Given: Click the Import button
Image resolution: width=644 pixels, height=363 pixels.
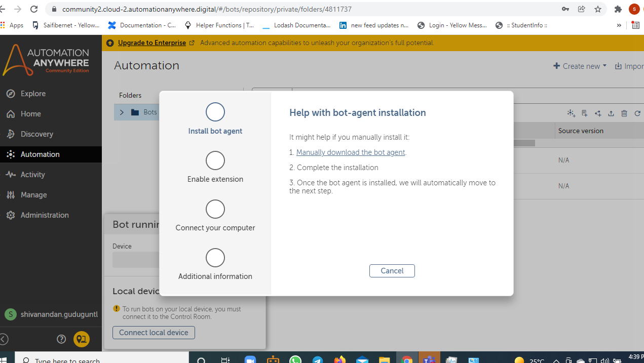Looking at the screenshot, I should [x=629, y=66].
